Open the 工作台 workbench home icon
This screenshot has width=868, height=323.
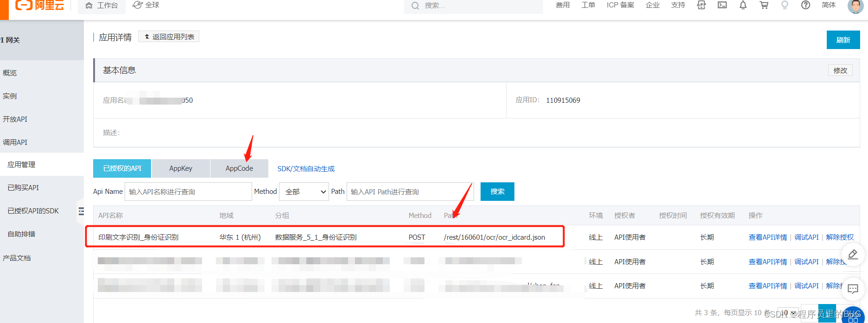point(89,6)
